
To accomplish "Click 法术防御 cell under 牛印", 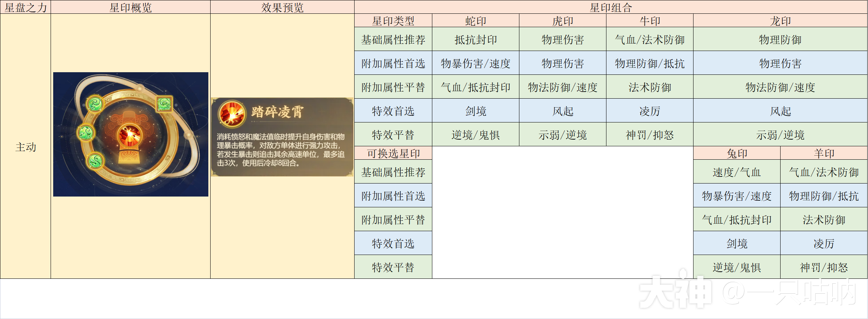I will pos(650,87).
